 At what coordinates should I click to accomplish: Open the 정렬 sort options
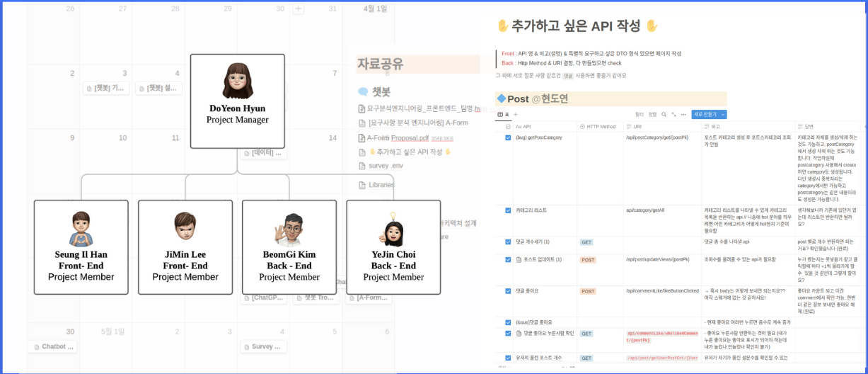pos(653,114)
